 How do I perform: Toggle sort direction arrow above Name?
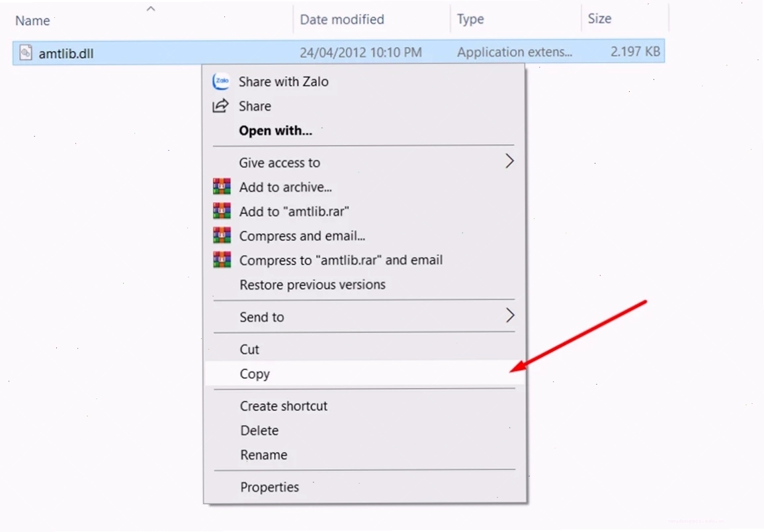point(151,9)
